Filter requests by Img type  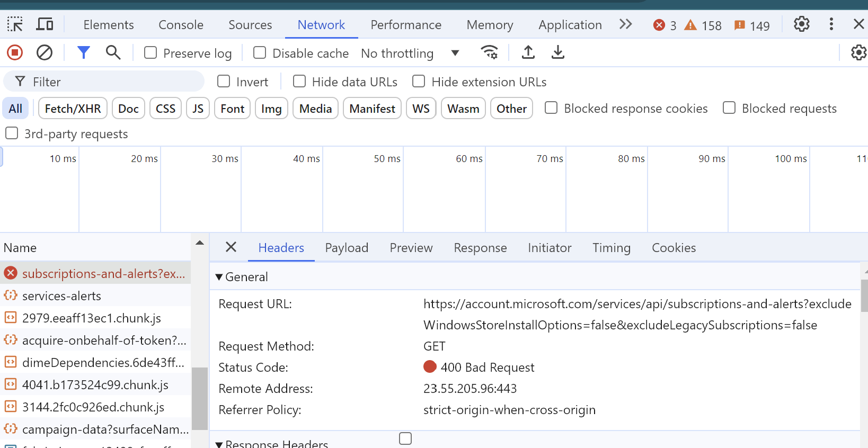point(271,109)
